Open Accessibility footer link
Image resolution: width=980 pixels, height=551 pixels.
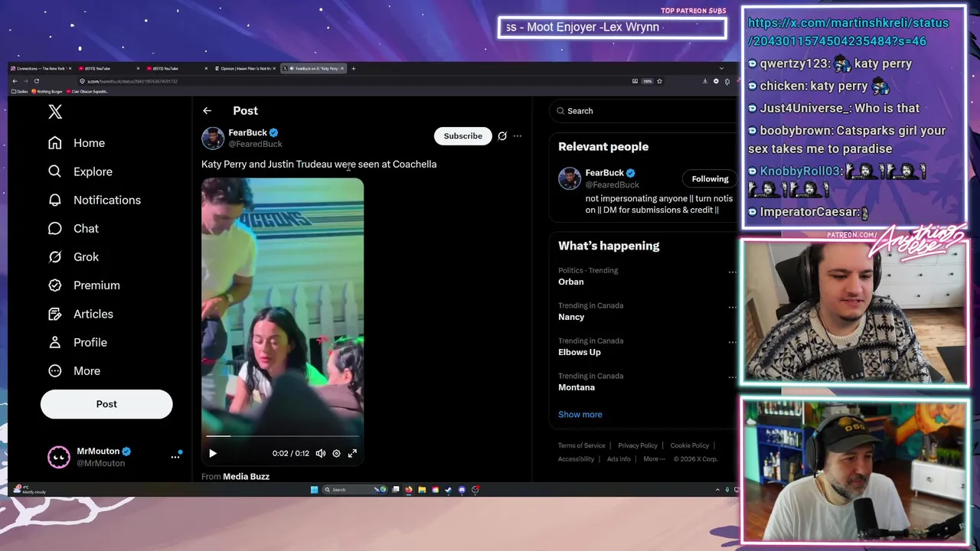(x=576, y=459)
